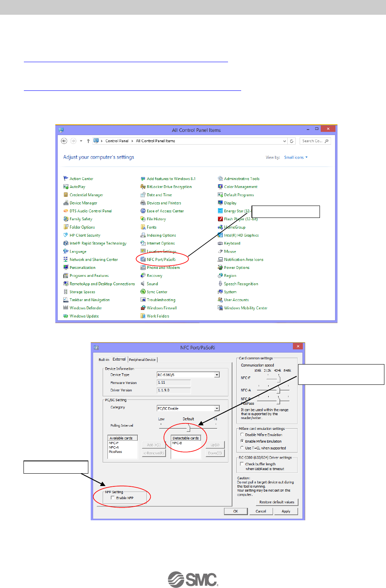386x588 pixels.
Task: Switch to the Built-in tab
Action: pyautogui.click(x=104, y=359)
